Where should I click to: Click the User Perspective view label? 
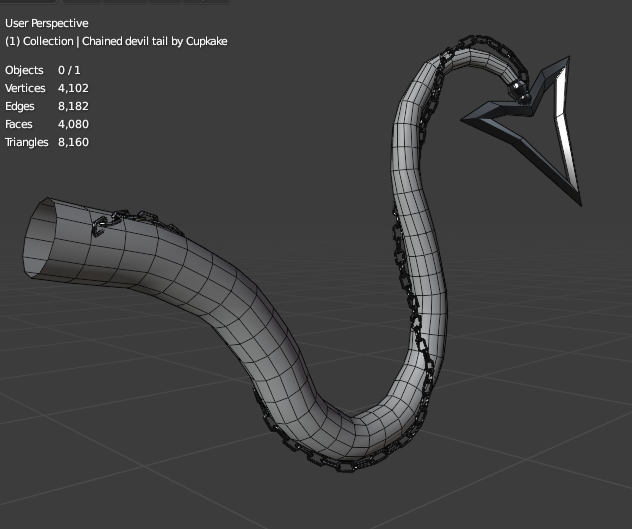pyautogui.click(x=46, y=23)
